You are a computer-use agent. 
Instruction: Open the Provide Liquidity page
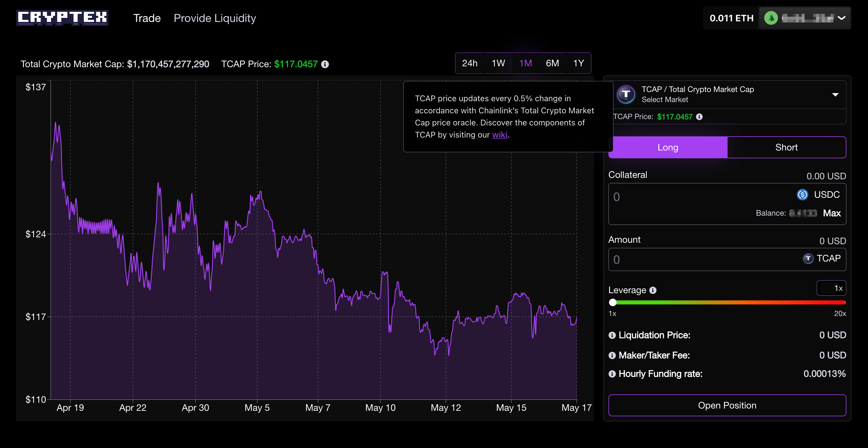pyautogui.click(x=215, y=18)
